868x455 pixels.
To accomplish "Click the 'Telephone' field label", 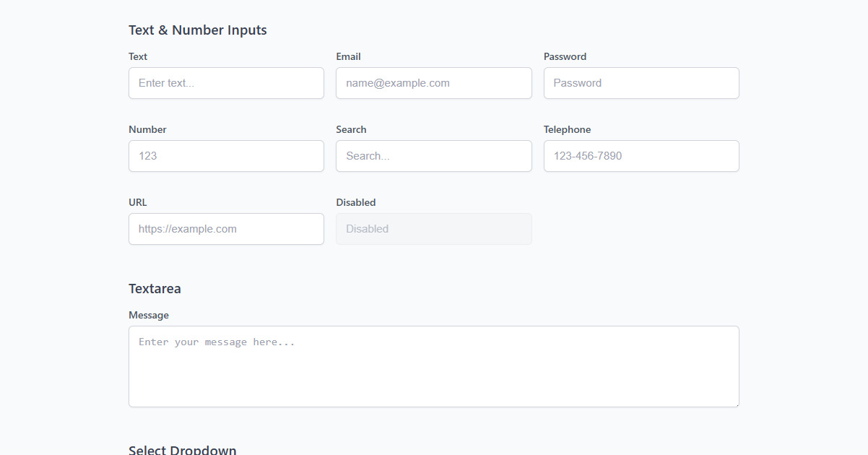I will (567, 129).
